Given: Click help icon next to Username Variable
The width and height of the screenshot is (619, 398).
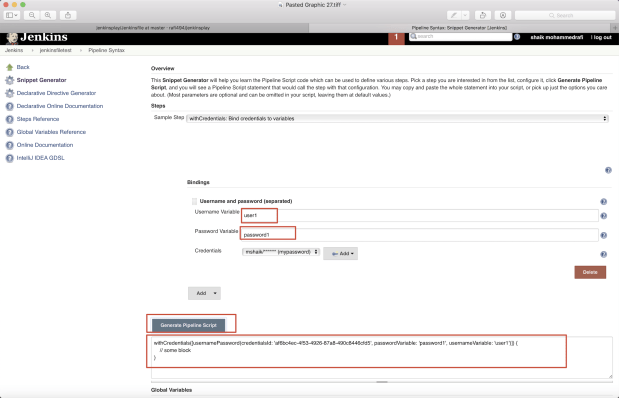Looking at the screenshot, I should click(604, 216).
